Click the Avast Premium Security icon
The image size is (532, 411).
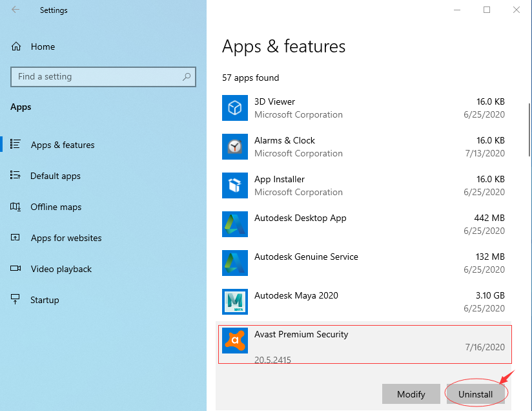click(235, 341)
